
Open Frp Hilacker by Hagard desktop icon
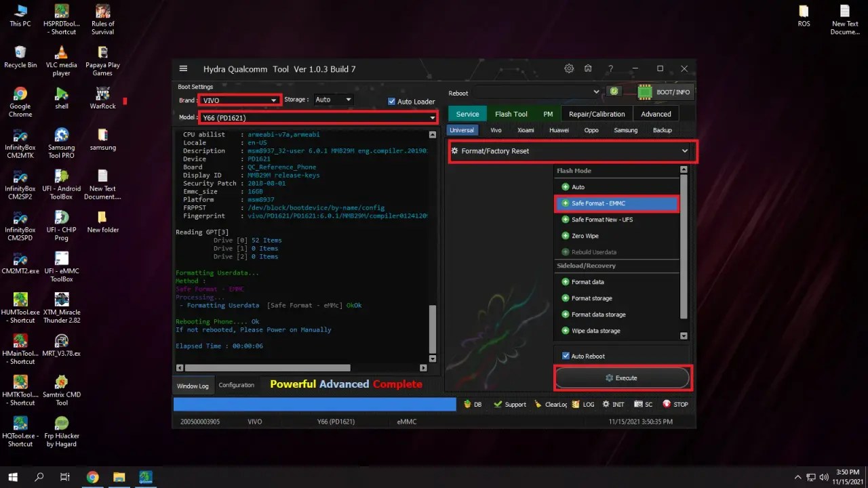pos(62,431)
